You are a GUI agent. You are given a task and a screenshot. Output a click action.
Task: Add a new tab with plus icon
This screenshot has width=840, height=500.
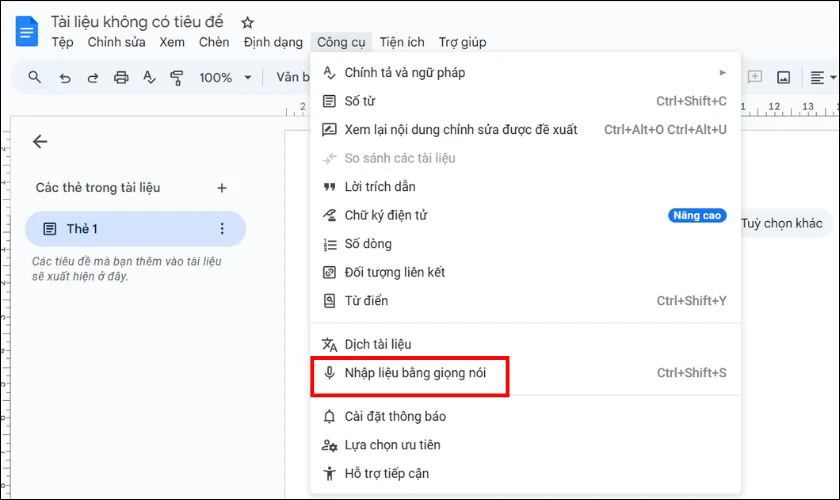coord(222,188)
